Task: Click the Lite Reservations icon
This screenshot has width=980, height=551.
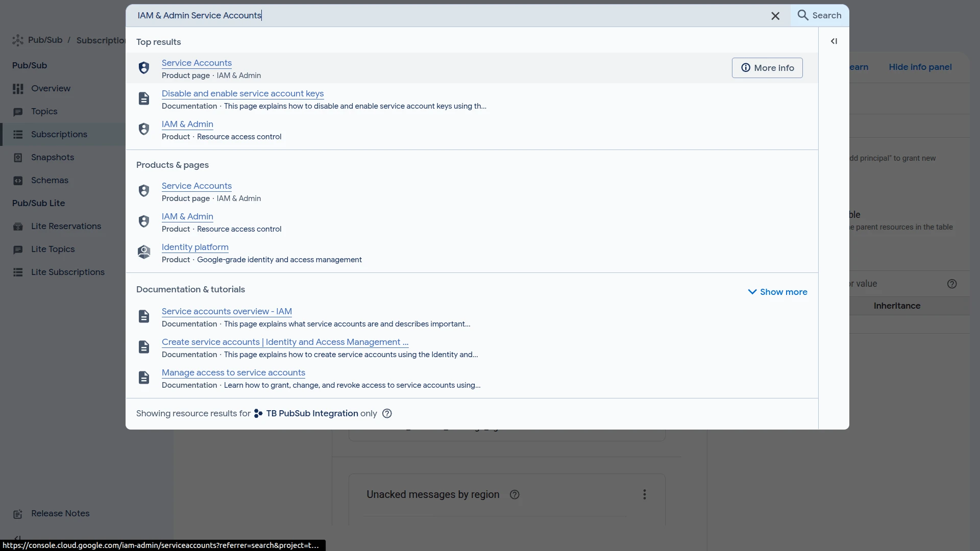Action: click(18, 227)
